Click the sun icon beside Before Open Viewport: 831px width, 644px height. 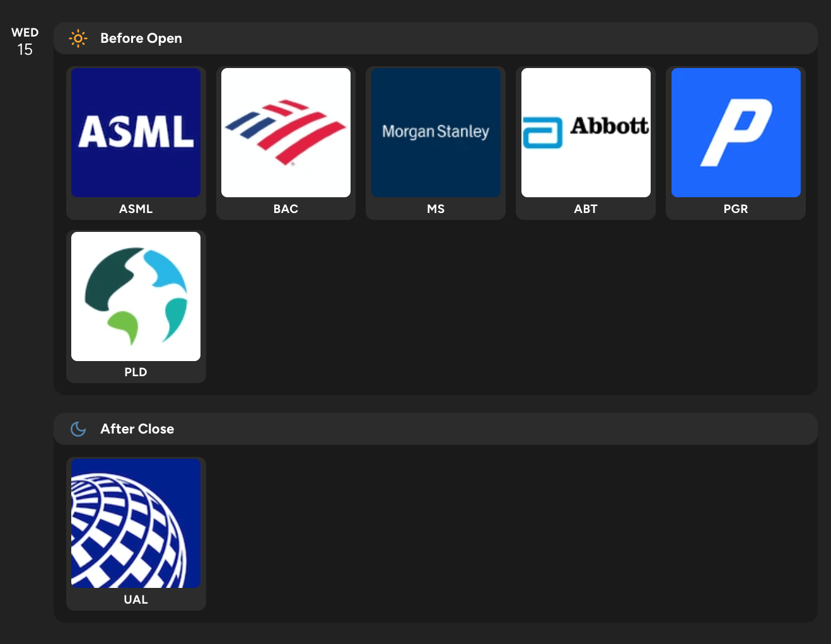point(78,38)
